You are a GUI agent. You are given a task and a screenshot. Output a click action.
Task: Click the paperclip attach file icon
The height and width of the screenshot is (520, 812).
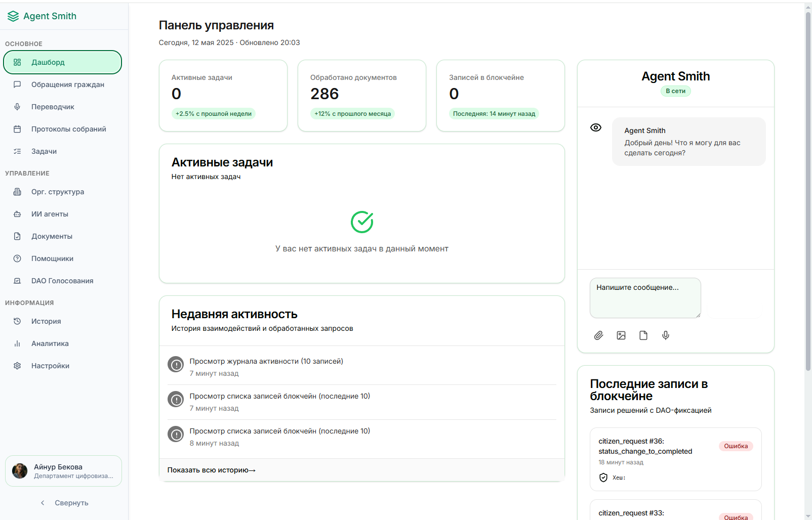[x=598, y=335]
